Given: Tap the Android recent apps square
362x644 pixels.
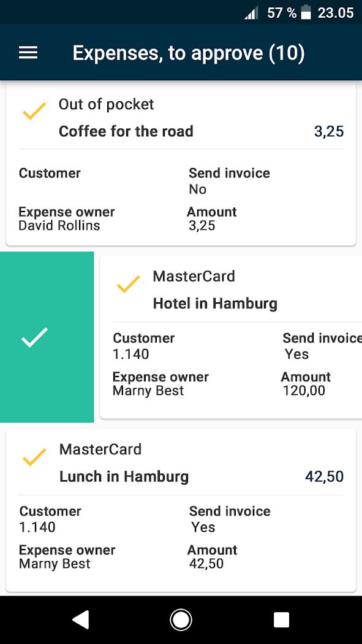Looking at the screenshot, I should pos(281,619).
